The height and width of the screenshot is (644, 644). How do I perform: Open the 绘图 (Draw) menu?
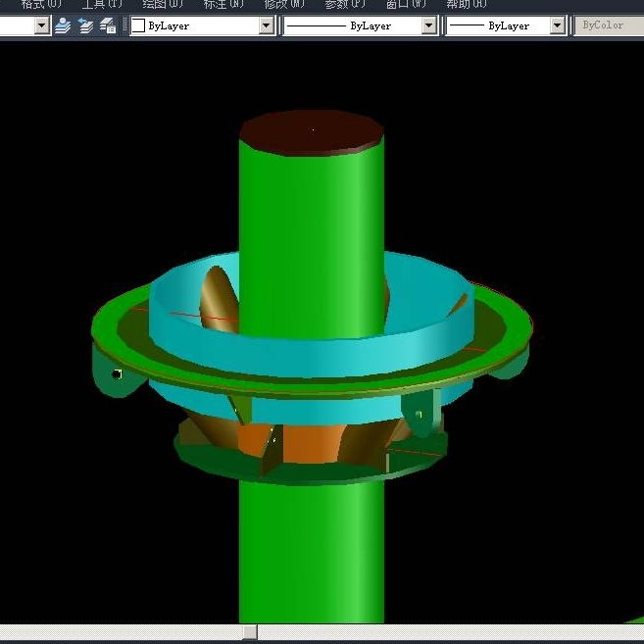click(x=162, y=4)
